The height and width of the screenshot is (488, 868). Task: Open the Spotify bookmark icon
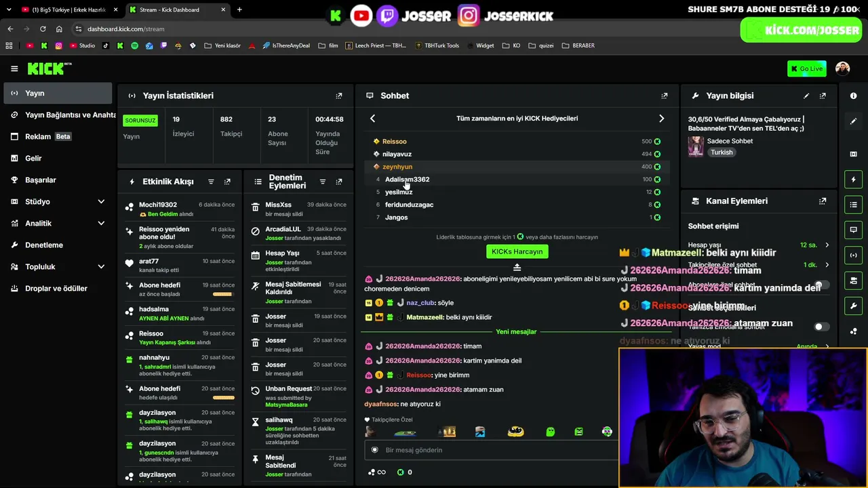[134, 45]
